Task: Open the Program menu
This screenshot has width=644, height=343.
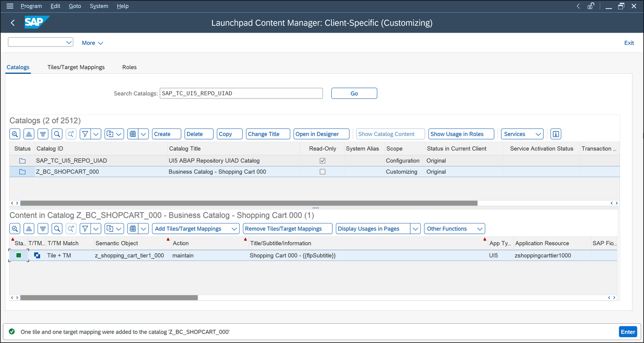Action: pos(31,6)
